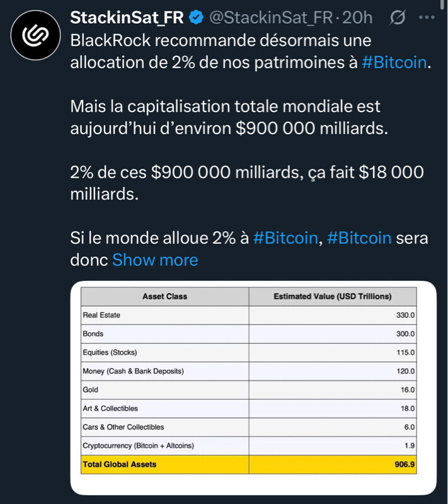Expand tweet with Show more

tap(155, 260)
